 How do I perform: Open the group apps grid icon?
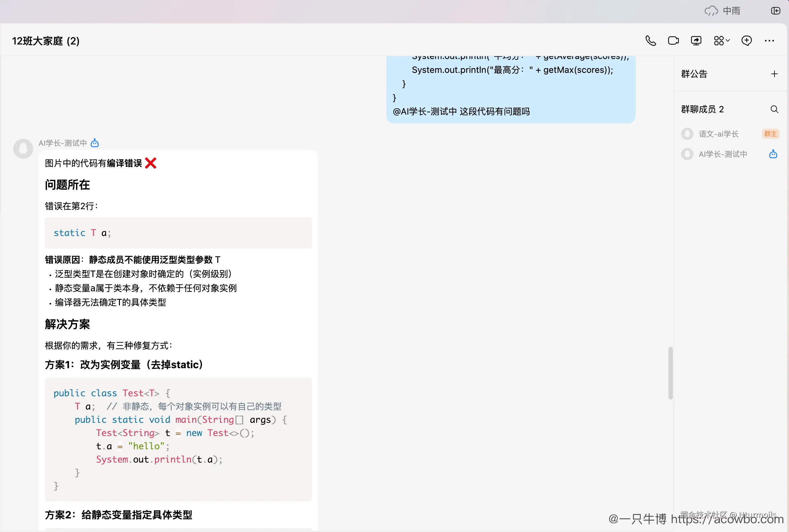[x=719, y=40]
